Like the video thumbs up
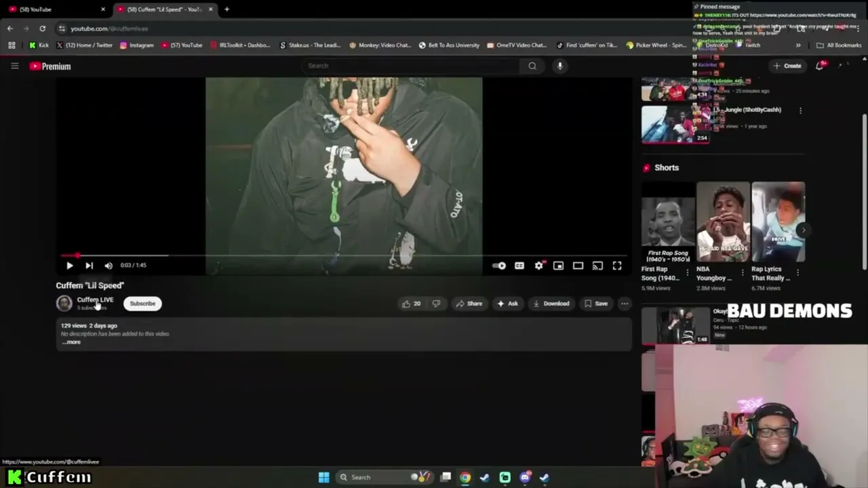Image resolution: width=868 pixels, height=488 pixels. [x=412, y=304]
